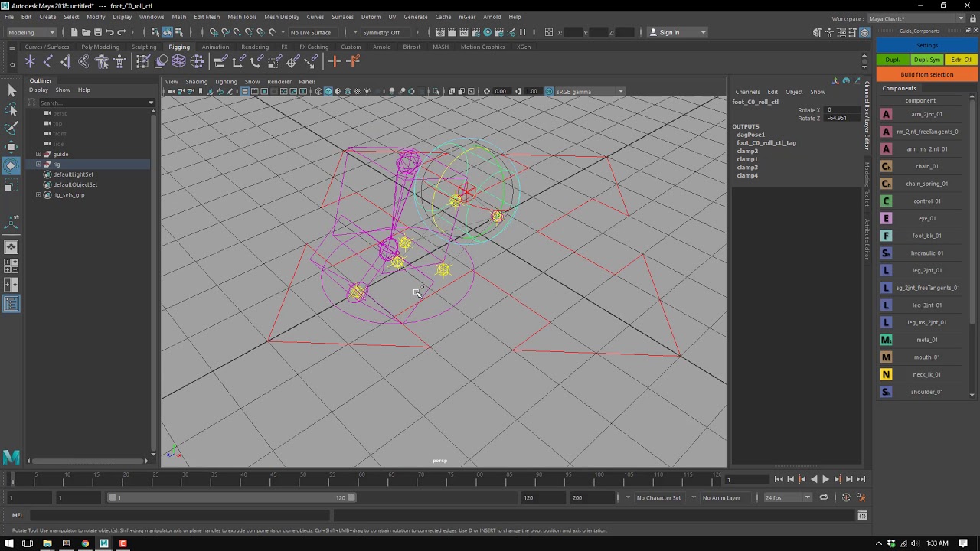Click the Dupl. Sym button
Screen dimensions: 980x551
click(x=926, y=60)
